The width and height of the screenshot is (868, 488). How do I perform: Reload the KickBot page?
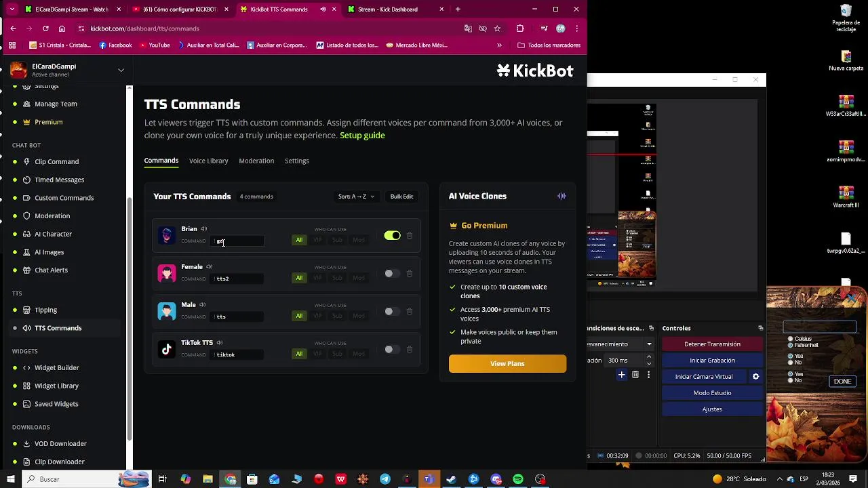pyautogui.click(x=45, y=28)
